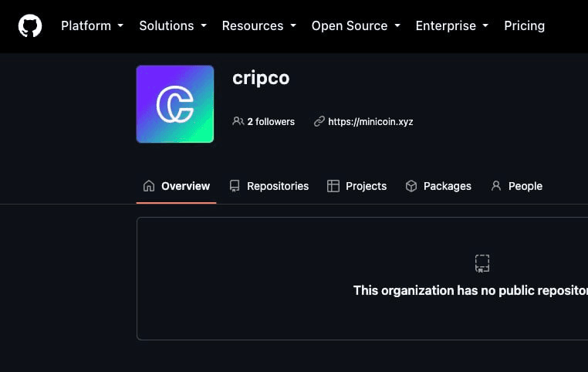Select the Overview tab
The image size is (588, 372).
176,186
